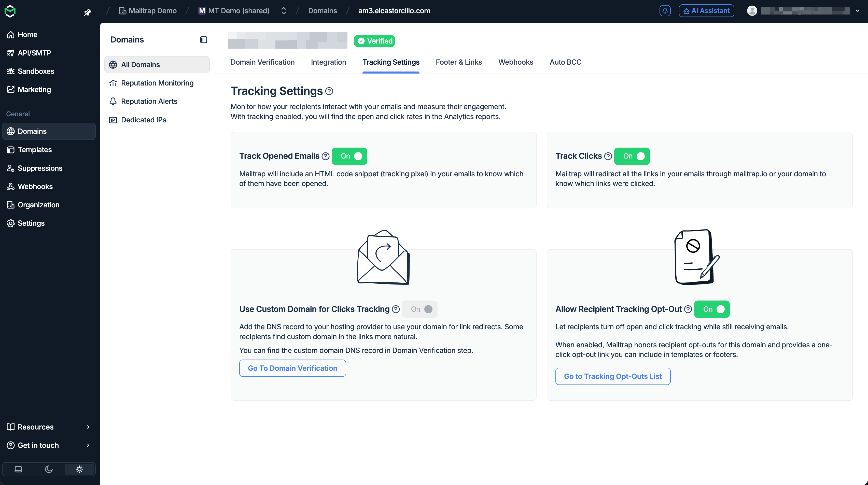Open Reputation Alerts page
The height and width of the screenshot is (485, 868).
coord(157,101)
